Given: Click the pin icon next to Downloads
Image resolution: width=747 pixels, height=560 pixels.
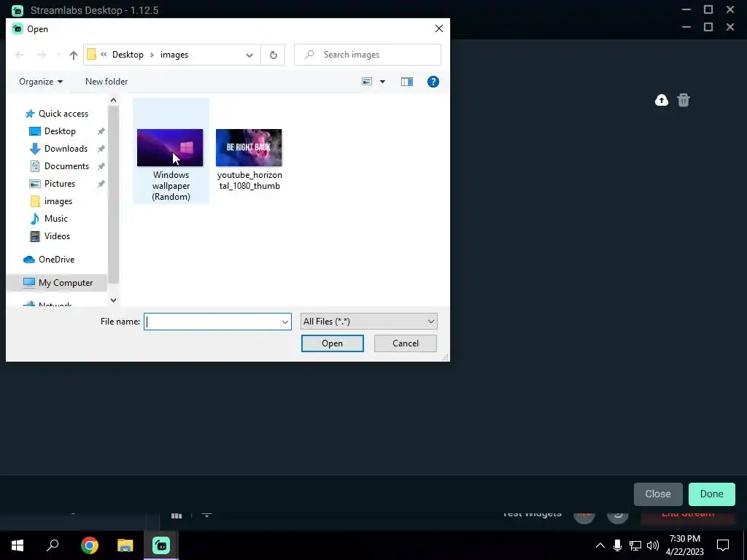Looking at the screenshot, I should [x=101, y=149].
